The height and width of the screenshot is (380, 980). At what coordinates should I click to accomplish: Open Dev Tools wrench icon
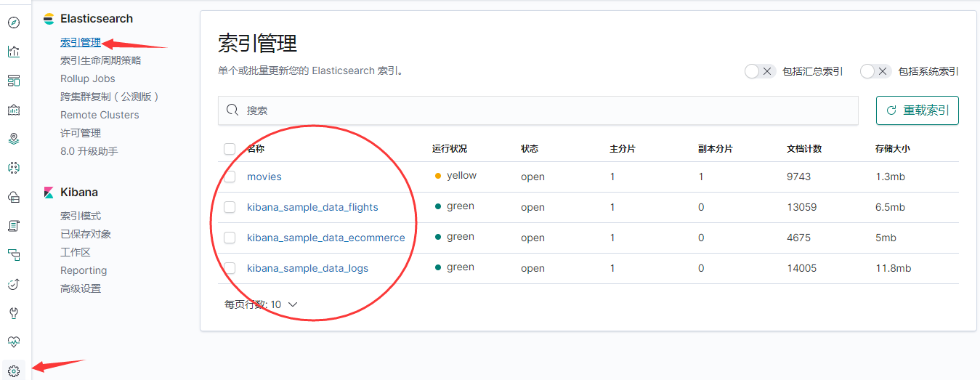point(14,313)
